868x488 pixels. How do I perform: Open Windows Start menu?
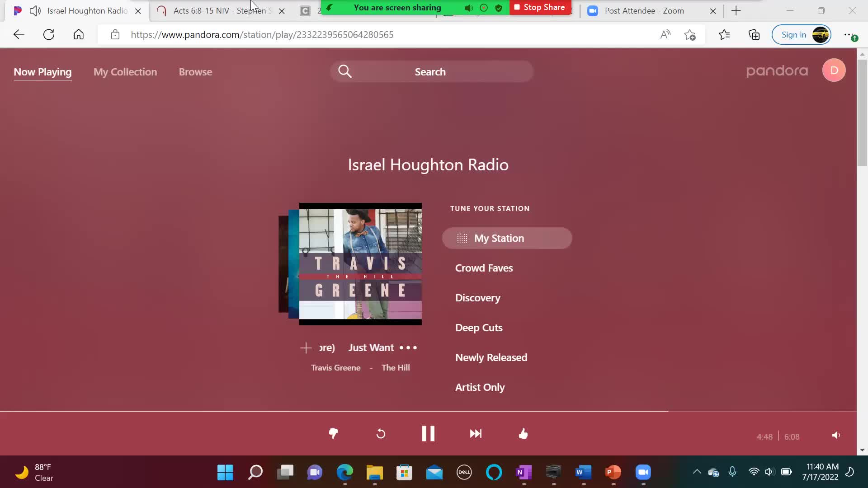[x=225, y=473]
